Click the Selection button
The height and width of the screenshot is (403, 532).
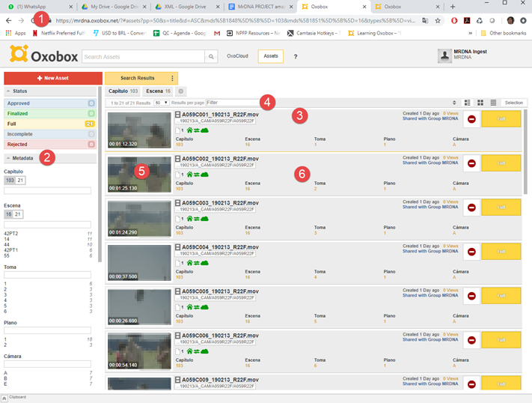pos(514,103)
